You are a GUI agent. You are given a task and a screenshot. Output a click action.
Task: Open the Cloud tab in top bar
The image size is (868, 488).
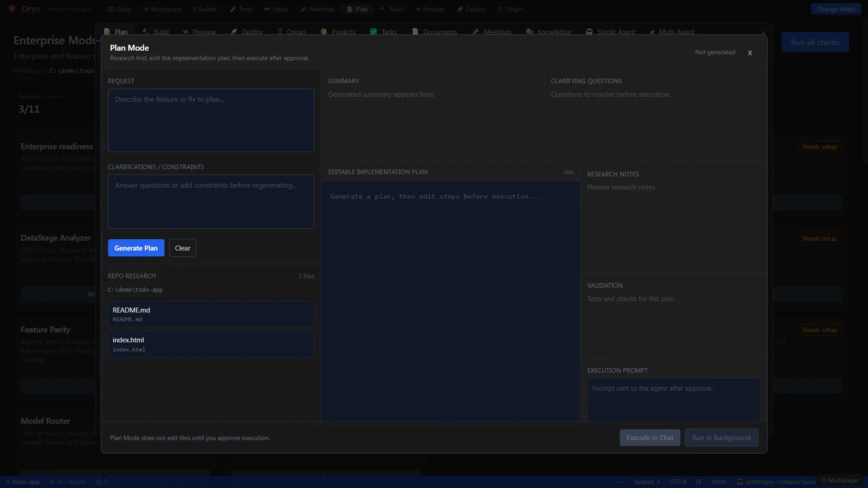coord(276,9)
